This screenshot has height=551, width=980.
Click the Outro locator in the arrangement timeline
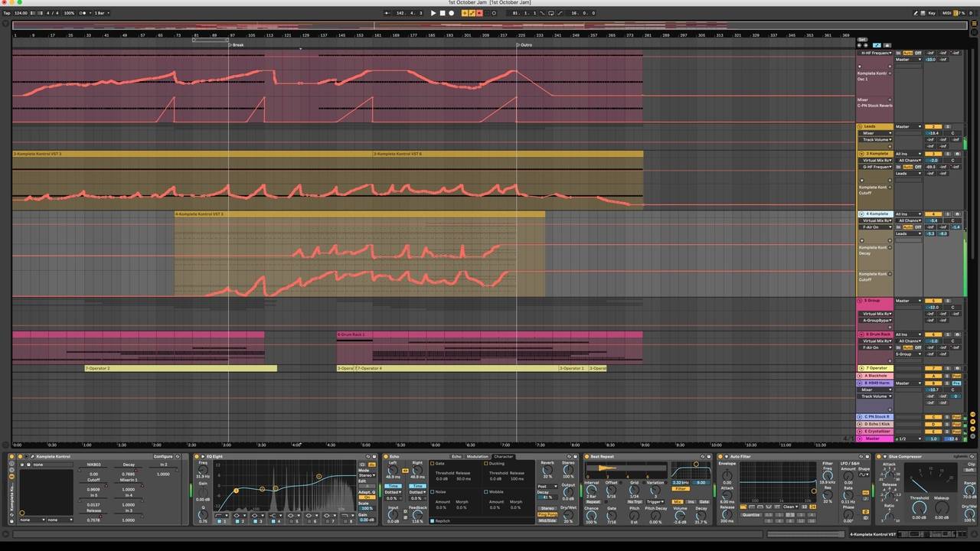point(525,44)
